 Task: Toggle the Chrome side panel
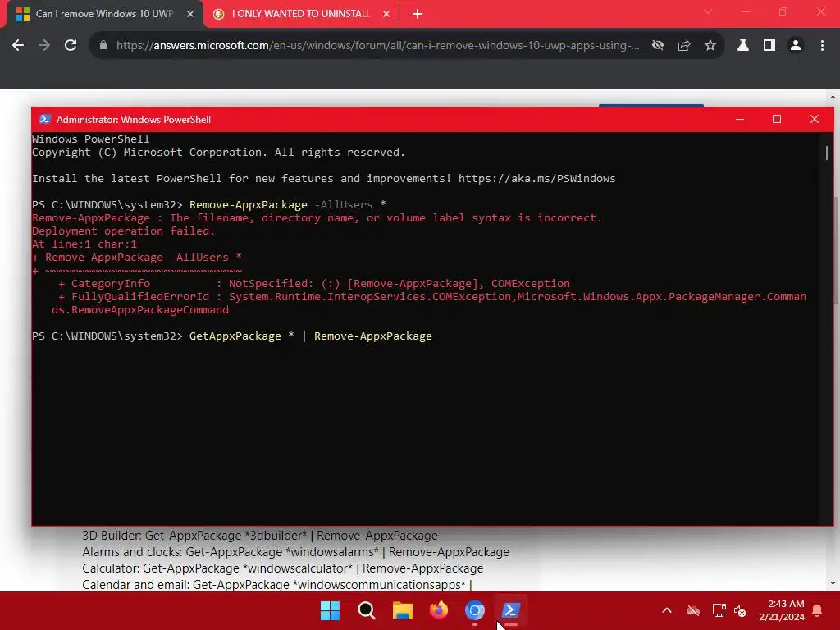click(x=769, y=46)
